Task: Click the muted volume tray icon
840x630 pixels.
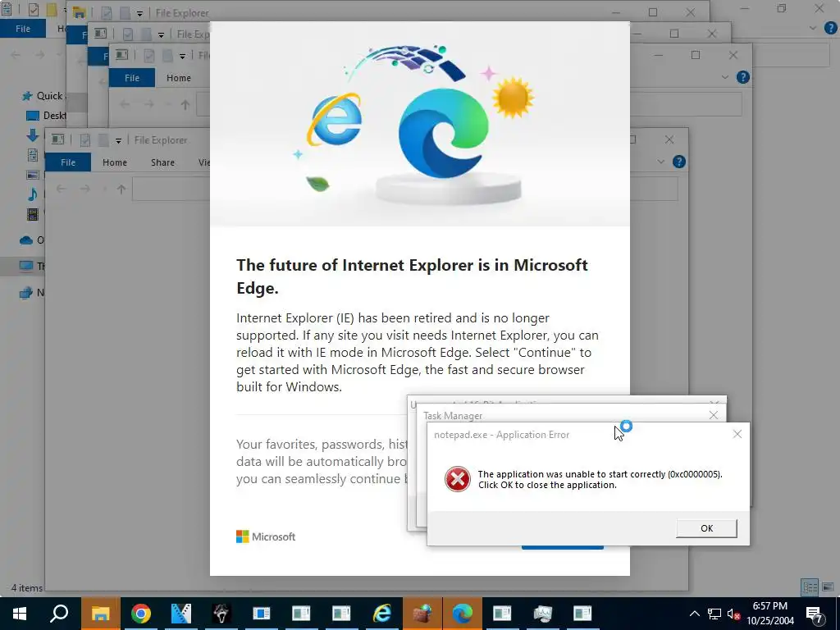Action: coord(734,614)
